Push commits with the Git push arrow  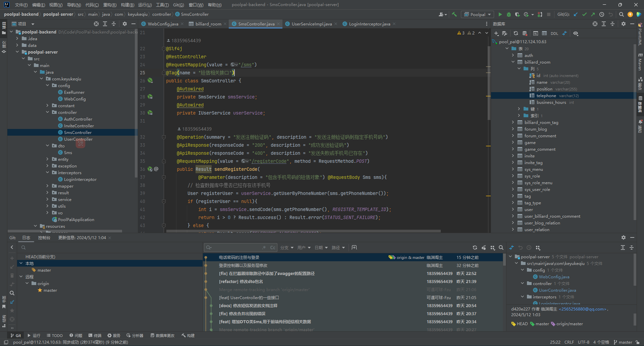[x=593, y=15]
